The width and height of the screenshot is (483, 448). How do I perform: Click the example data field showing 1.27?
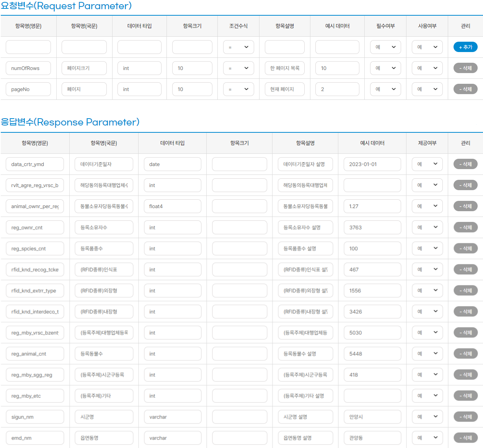point(372,206)
